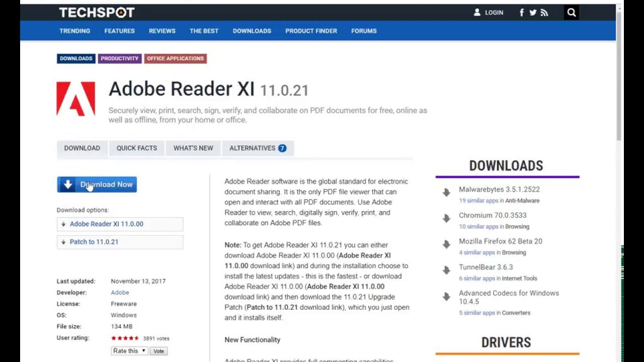This screenshot has height=362, width=644.
Task: Click the Adobe developer link
Action: [x=120, y=293]
